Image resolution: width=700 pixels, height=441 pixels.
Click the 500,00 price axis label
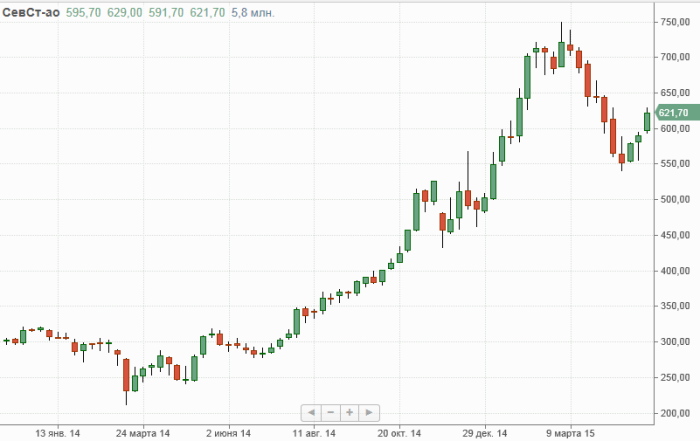675,200
